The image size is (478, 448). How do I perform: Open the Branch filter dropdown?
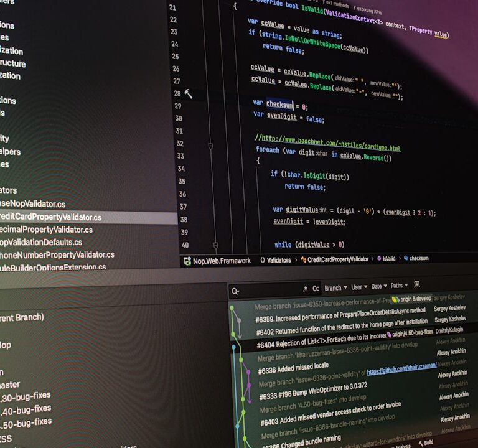pyautogui.click(x=335, y=287)
